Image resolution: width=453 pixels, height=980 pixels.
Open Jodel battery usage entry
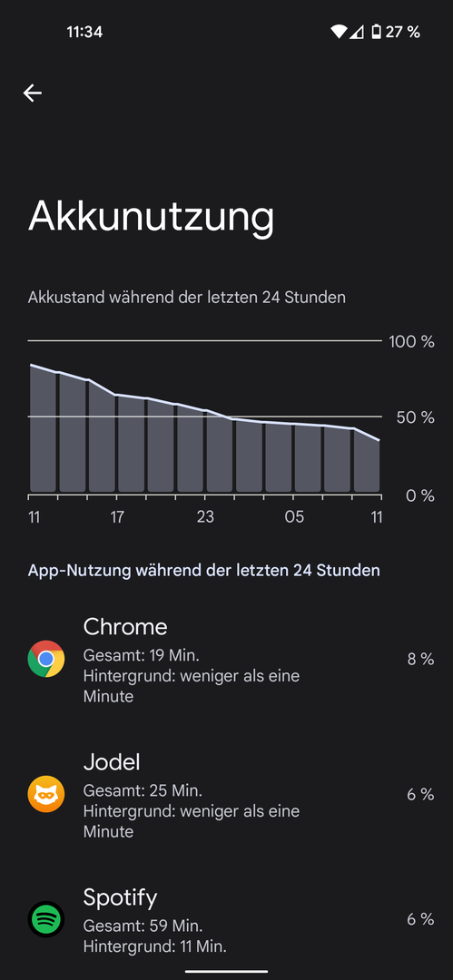click(227, 795)
